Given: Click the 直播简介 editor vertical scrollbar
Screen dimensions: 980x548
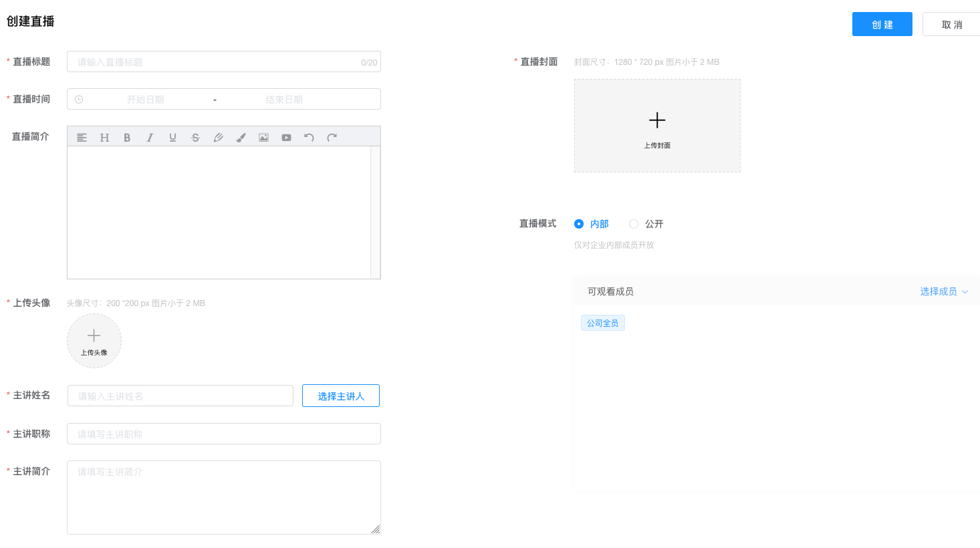Looking at the screenshot, I should [x=376, y=213].
